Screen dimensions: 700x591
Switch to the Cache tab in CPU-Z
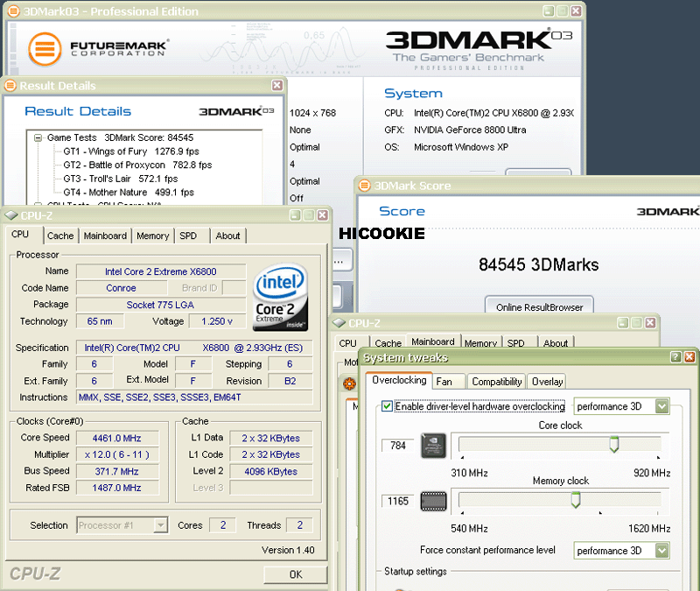click(x=60, y=236)
